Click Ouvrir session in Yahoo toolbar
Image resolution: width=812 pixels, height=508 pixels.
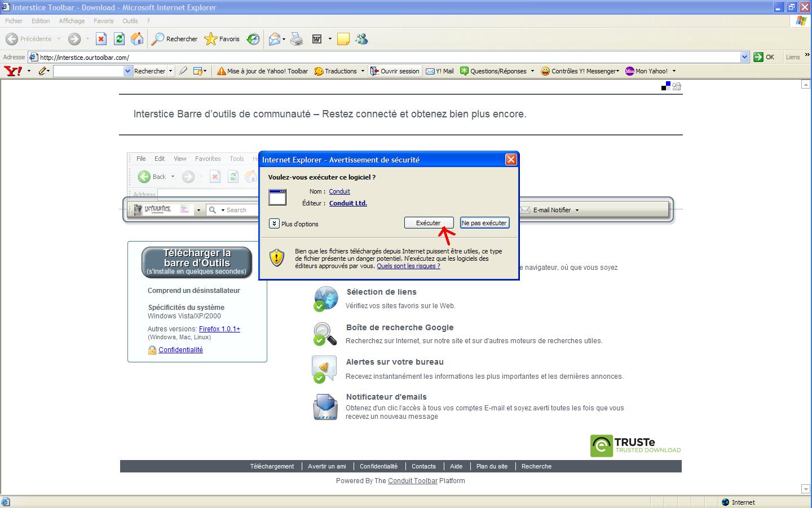(x=395, y=71)
